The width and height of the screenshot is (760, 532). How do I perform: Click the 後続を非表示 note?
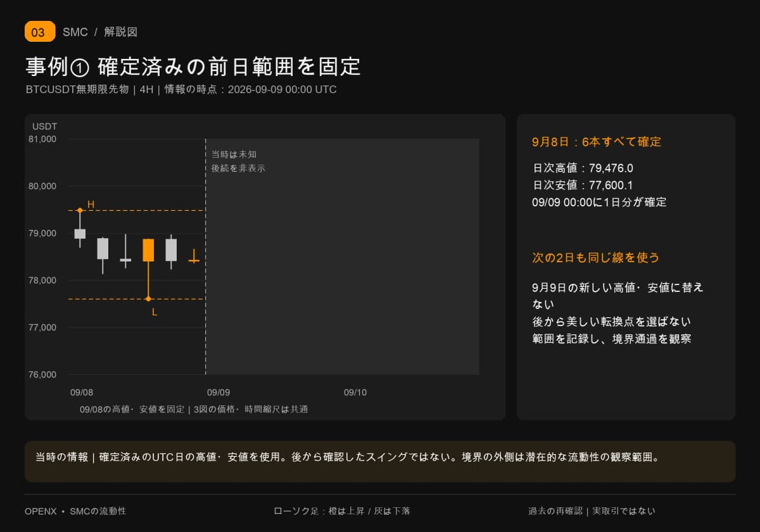click(x=238, y=168)
